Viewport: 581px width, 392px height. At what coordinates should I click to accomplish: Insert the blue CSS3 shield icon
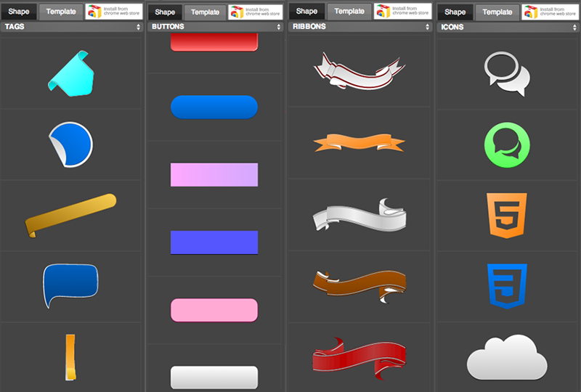pos(507,285)
